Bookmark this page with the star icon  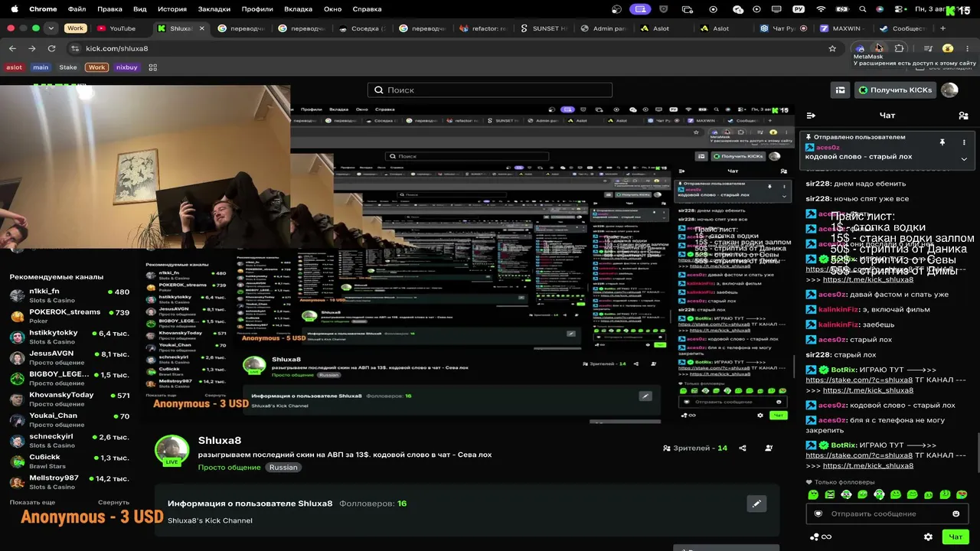(832, 48)
